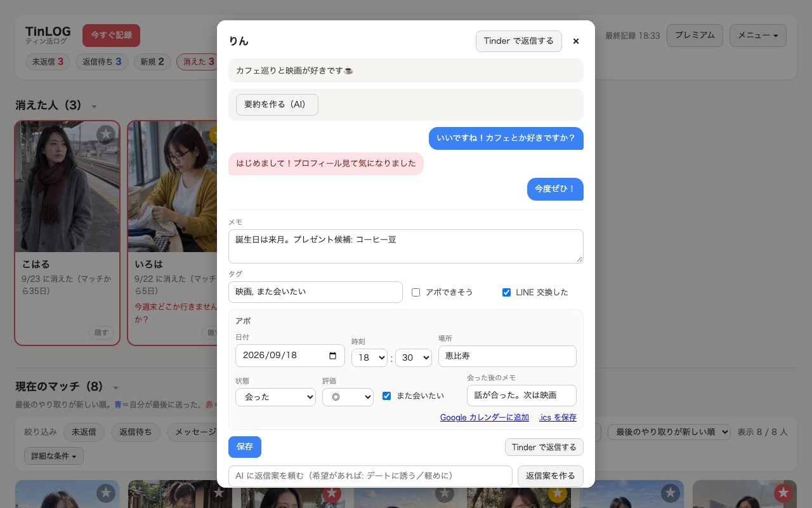Click the 返信案を作る button
Viewport: 812px width, 508px height.
click(x=551, y=476)
